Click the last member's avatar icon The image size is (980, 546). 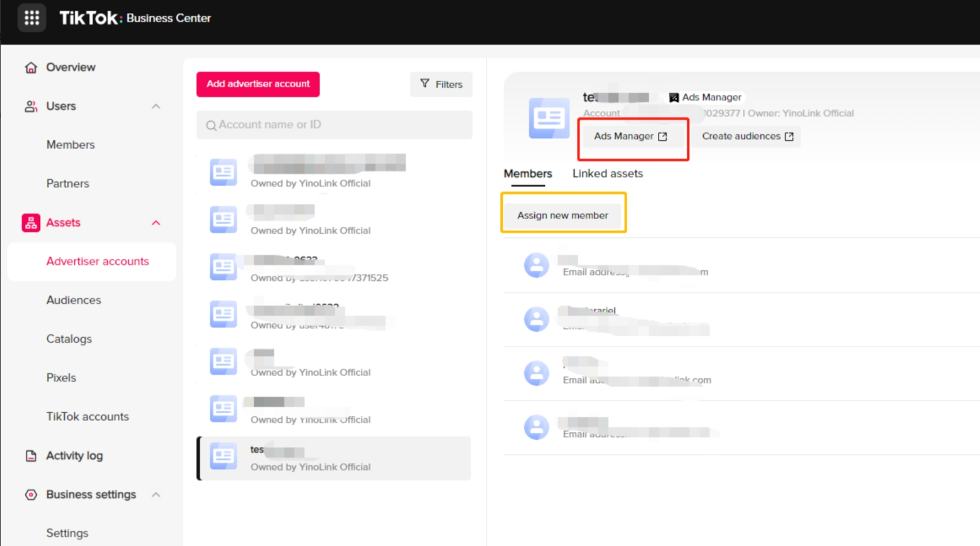pos(536,427)
